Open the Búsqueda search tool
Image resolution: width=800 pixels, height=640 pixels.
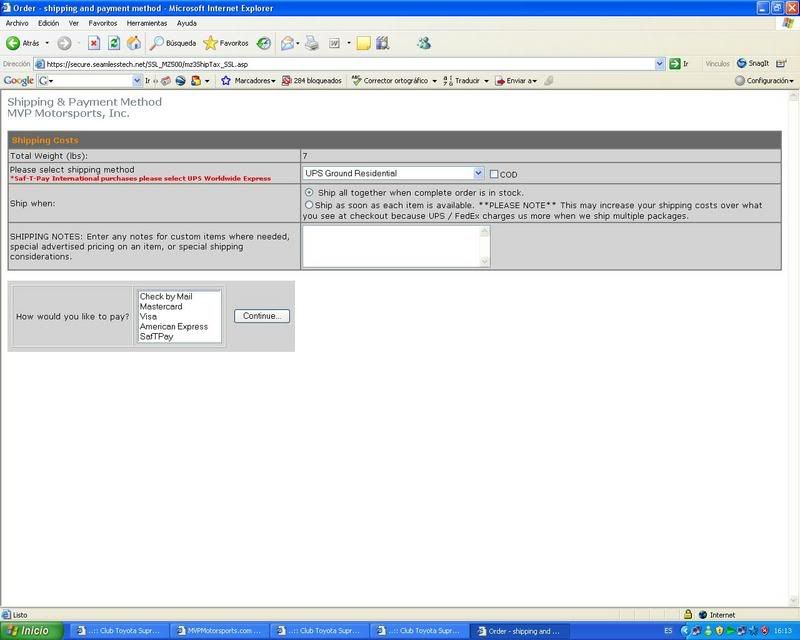pyautogui.click(x=173, y=43)
